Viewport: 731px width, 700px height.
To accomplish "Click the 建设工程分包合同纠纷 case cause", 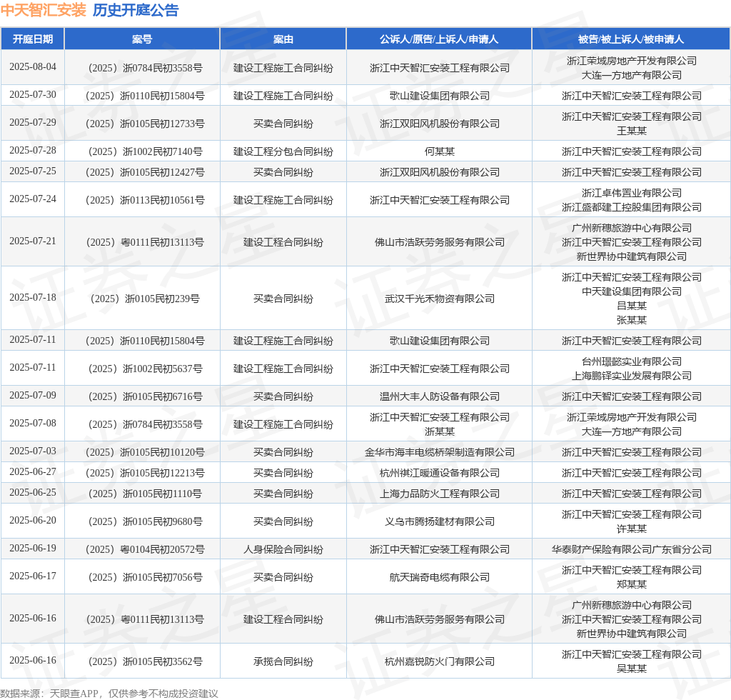I will 283,151.
